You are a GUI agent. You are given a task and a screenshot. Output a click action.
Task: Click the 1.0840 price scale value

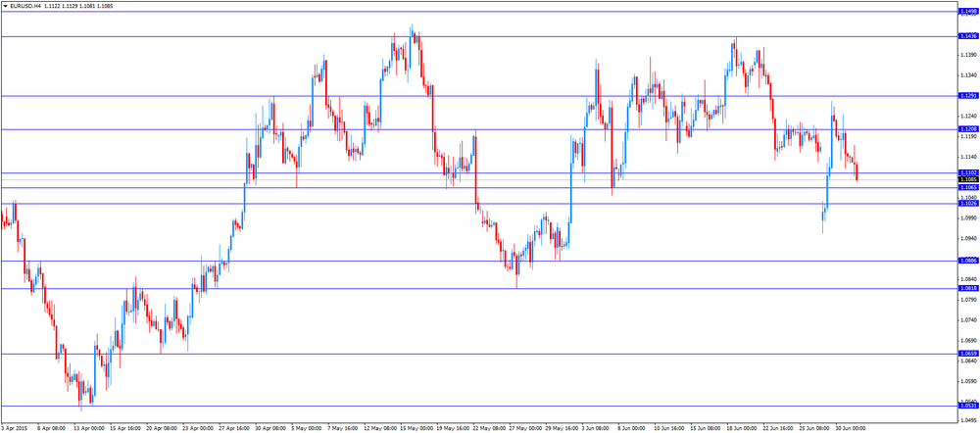click(x=969, y=279)
